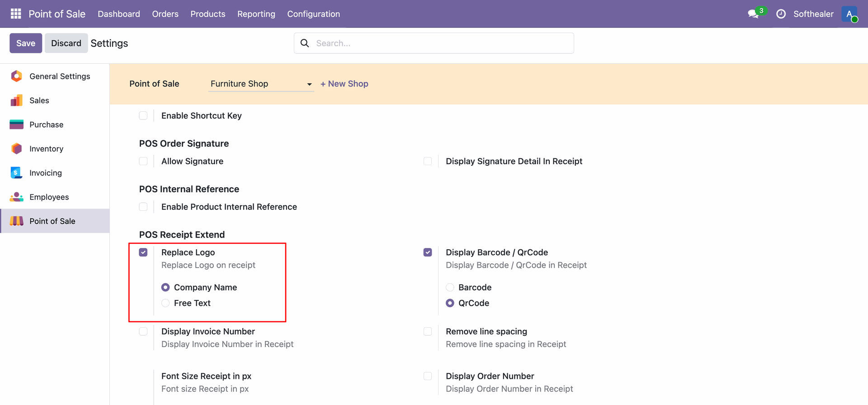Select the QrCode radio option
Screen dimensions: 868x405
pyautogui.click(x=450, y=303)
